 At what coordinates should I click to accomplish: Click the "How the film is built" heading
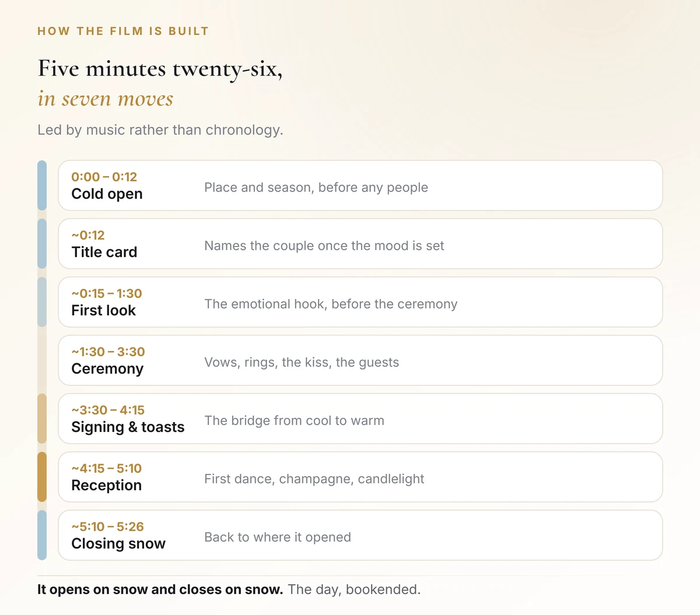coord(123,31)
